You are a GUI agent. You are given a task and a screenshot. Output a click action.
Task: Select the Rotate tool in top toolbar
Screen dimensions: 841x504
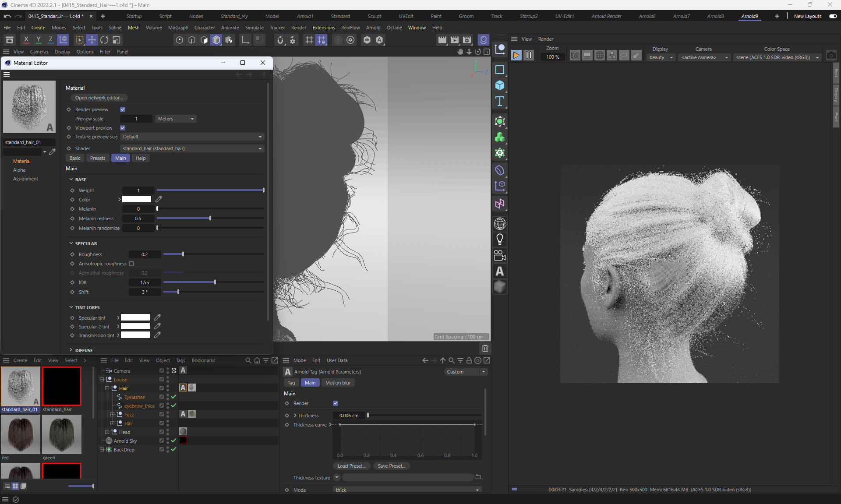pyautogui.click(x=104, y=40)
